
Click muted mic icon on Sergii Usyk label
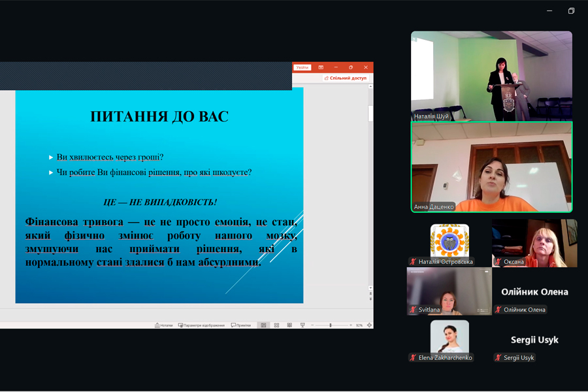point(498,358)
